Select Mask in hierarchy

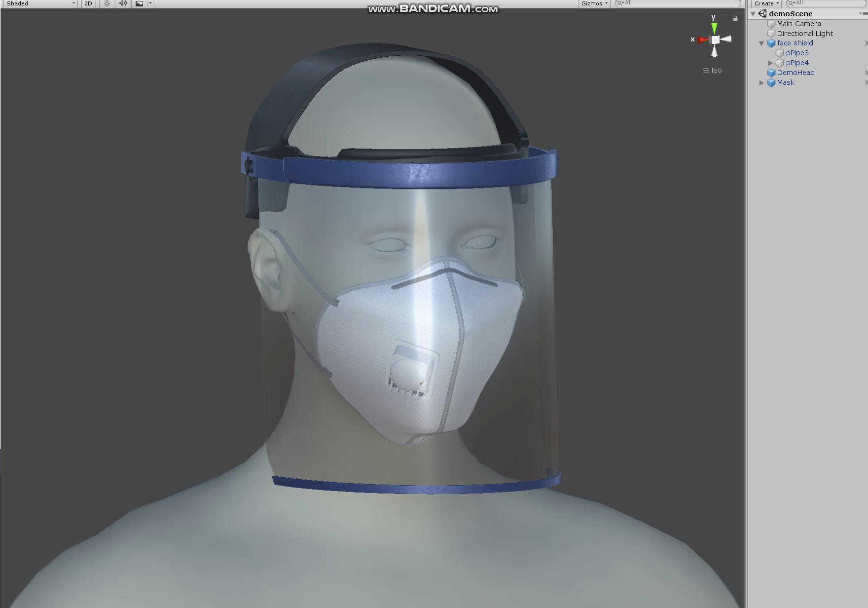pos(786,82)
